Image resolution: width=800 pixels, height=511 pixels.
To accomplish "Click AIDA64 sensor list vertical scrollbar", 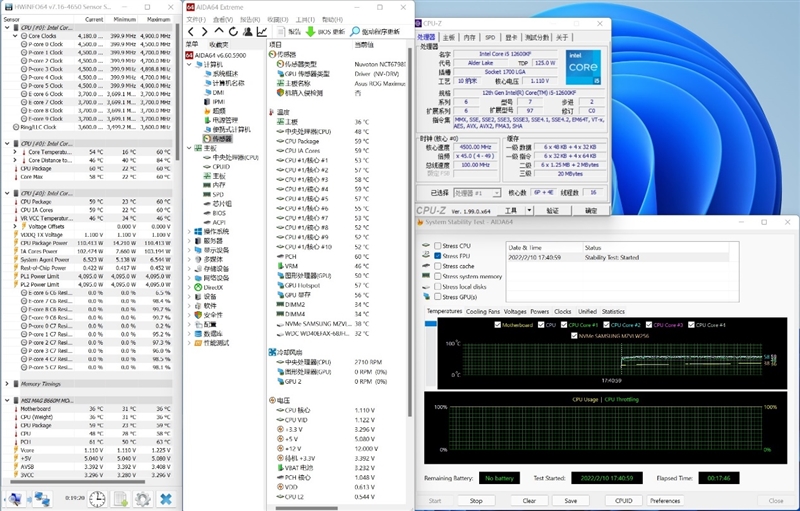I will [409, 232].
